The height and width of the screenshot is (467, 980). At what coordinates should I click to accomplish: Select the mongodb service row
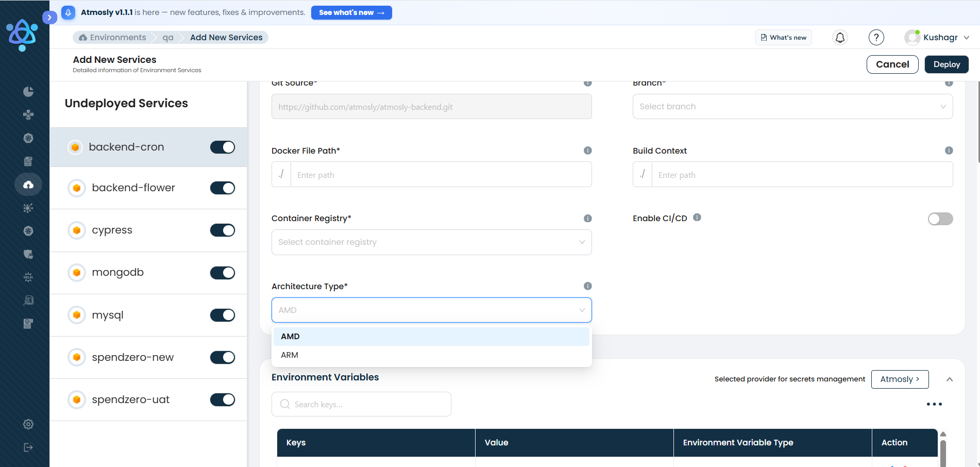click(x=148, y=273)
